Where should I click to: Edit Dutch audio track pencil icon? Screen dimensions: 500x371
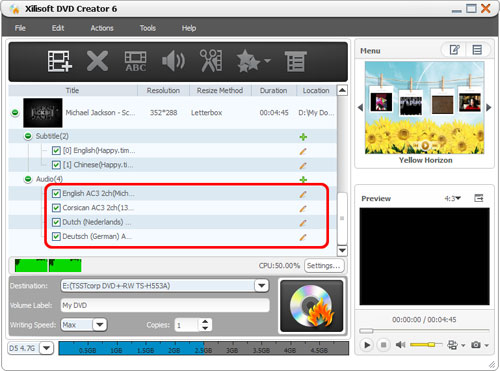[303, 223]
